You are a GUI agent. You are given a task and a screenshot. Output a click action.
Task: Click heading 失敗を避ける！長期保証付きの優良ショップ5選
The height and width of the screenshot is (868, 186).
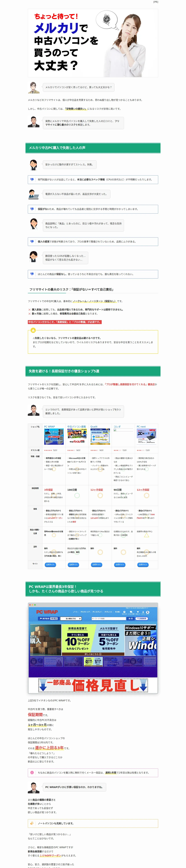point(93,371)
